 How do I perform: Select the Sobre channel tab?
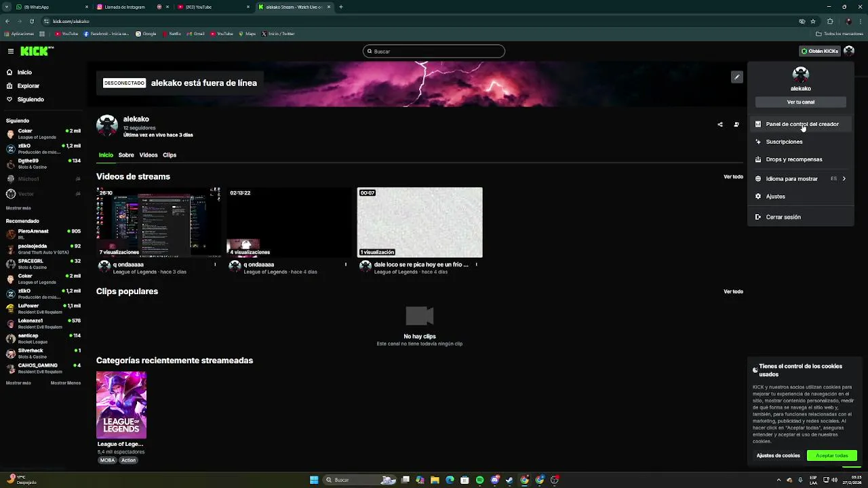pos(126,155)
